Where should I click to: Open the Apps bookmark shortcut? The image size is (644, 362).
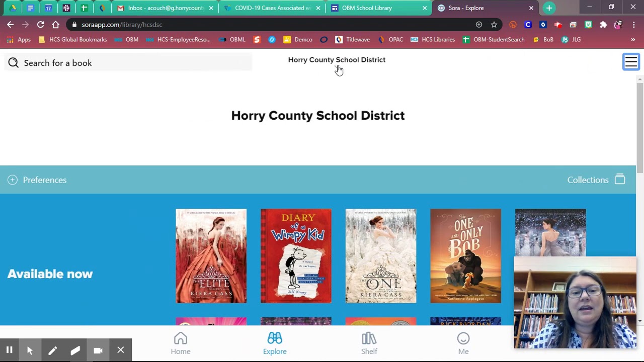click(19, 40)
